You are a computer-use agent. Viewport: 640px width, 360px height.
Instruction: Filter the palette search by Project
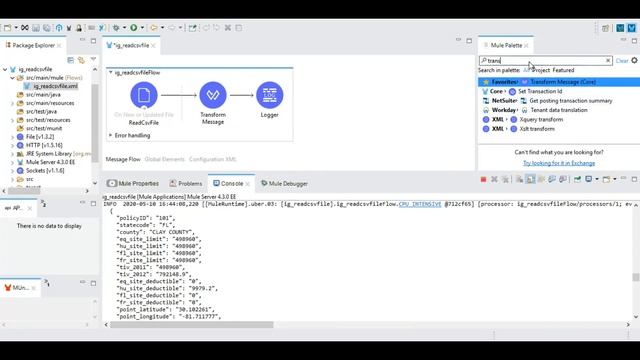[x=541, y=70]
